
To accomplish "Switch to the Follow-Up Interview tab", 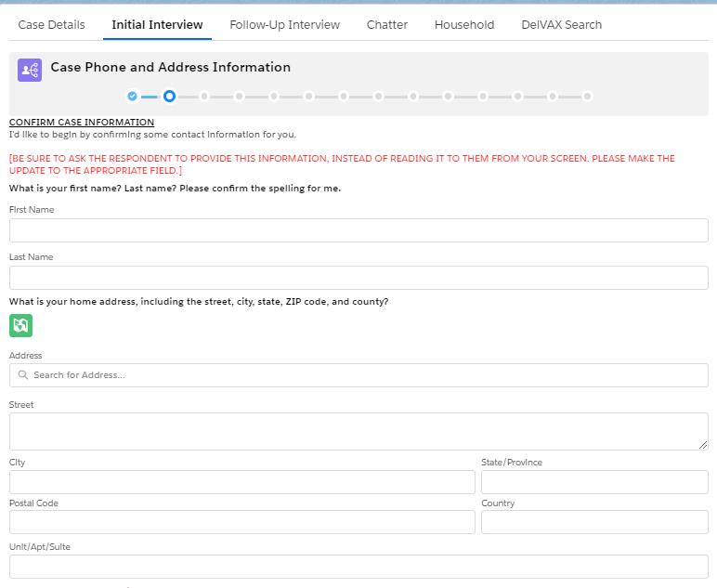I will tap(284, 25).
